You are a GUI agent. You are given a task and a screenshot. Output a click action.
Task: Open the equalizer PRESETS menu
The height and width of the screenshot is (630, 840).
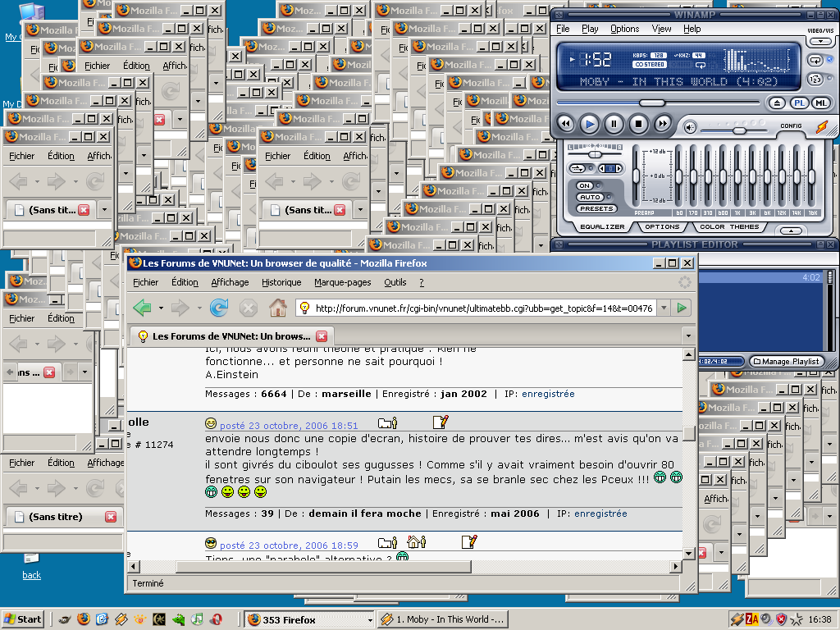596,209
